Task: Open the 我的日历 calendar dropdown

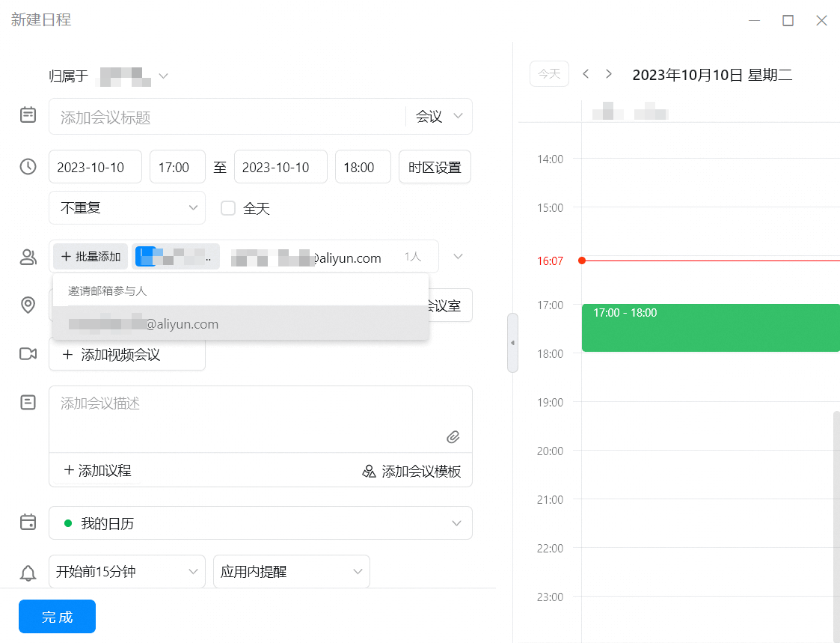Action: tap(260, 523)
